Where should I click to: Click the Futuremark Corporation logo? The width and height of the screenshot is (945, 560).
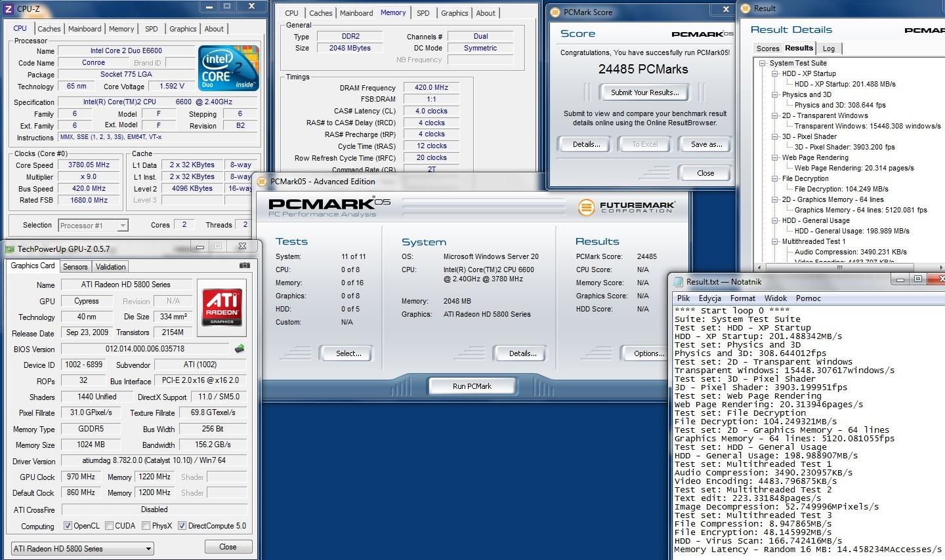tap(625, 207)
